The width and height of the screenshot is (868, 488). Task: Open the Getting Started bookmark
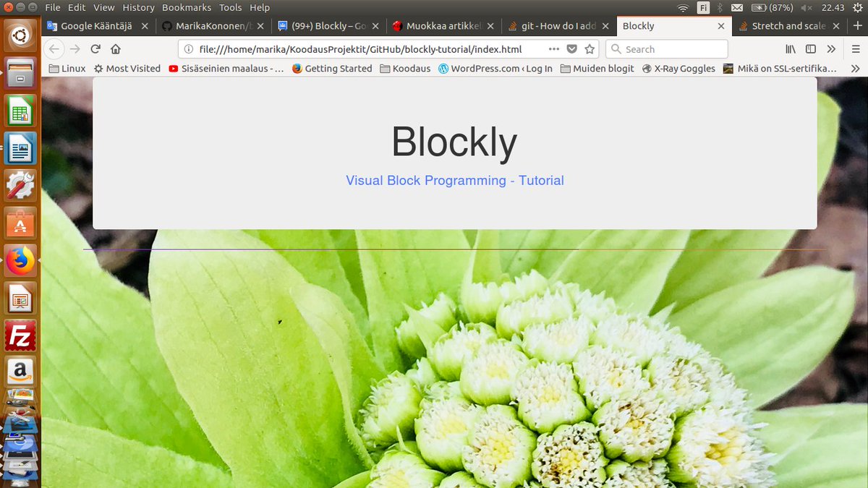click(332, 69)
